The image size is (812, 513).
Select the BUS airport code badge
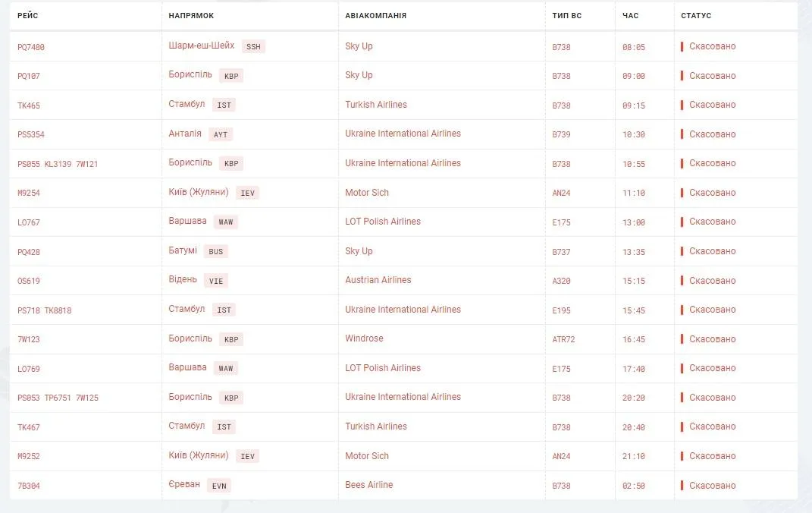point(216,252)
